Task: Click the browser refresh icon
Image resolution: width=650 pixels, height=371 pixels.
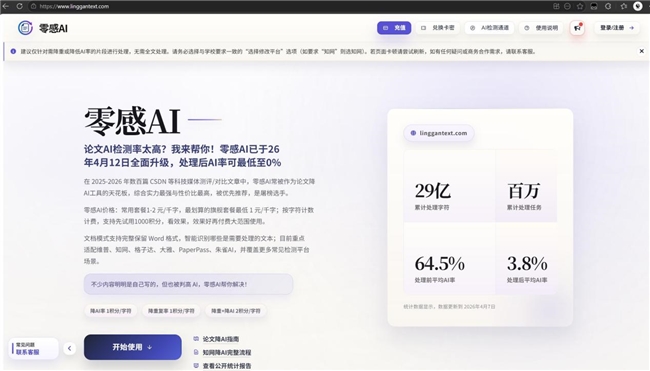Action: click(x=19, y=6)
